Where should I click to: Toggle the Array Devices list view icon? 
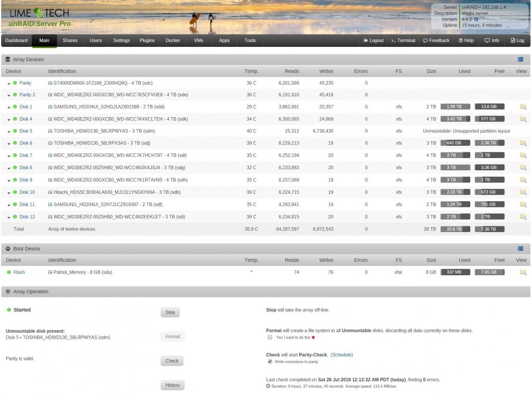[x=520, y=60]
